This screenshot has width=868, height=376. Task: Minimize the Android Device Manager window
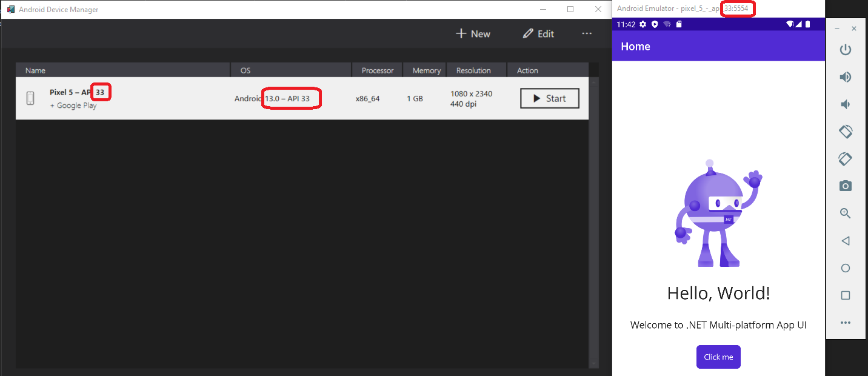click(x=543, y=9)
